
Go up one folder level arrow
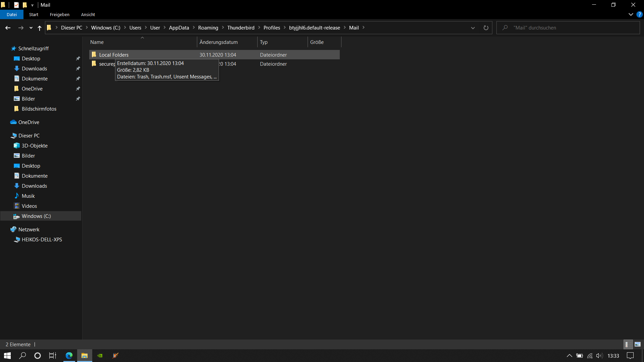tap(40, 28)
